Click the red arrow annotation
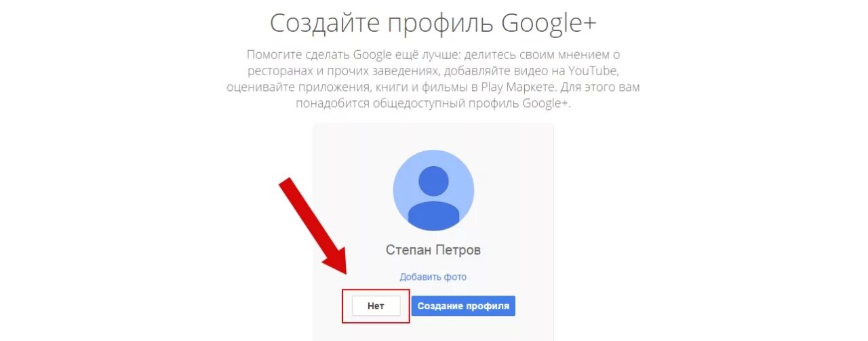The width and height of the screenshot is (868, 341). pos(313,226)
